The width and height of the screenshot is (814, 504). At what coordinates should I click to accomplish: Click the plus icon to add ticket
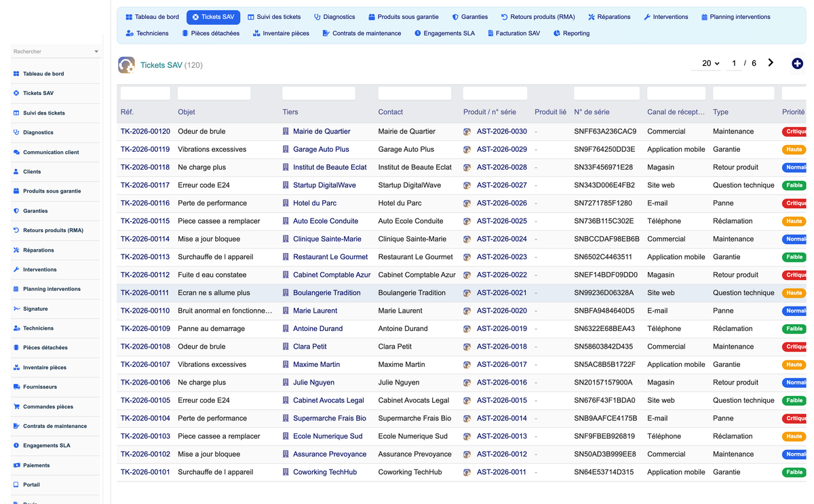tap(797, 63)
